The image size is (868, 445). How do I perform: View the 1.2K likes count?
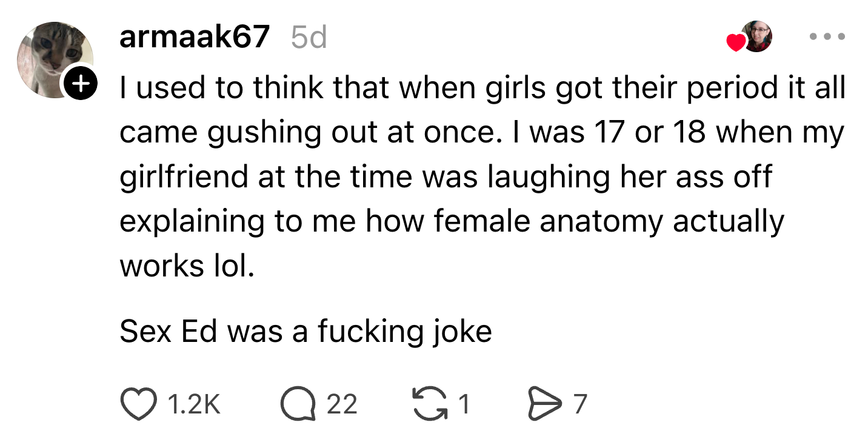[193, 404]
